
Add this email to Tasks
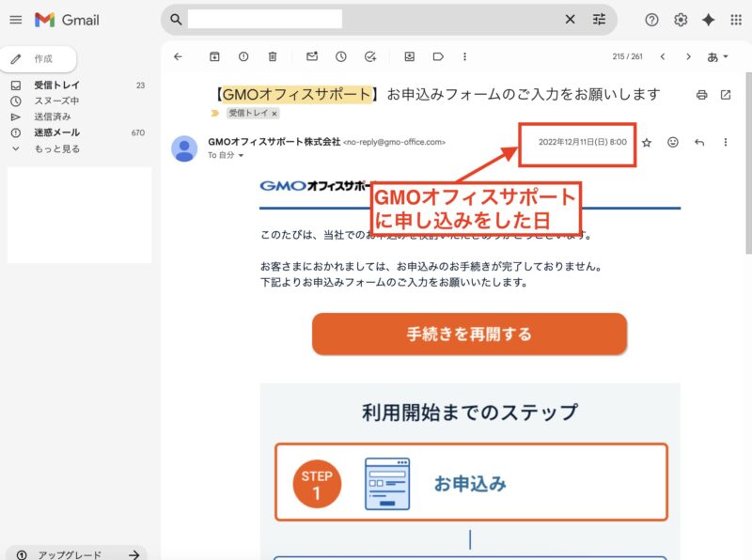370,56
